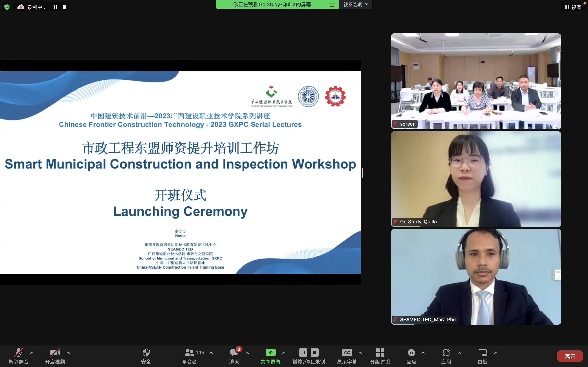Pause recording from the top-left indicator

[x=55, y=7]
